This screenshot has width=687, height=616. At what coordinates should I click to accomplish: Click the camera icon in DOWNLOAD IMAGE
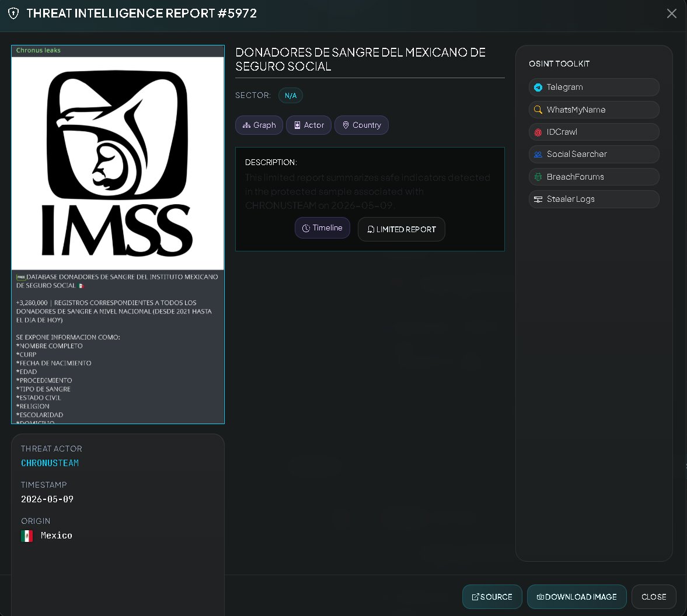(x=540, y=597)
